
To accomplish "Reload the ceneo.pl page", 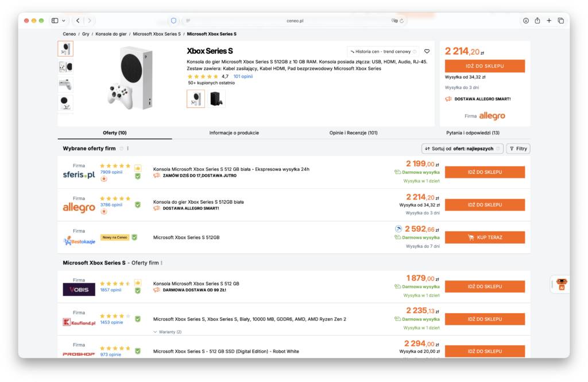I will point(401,21).
